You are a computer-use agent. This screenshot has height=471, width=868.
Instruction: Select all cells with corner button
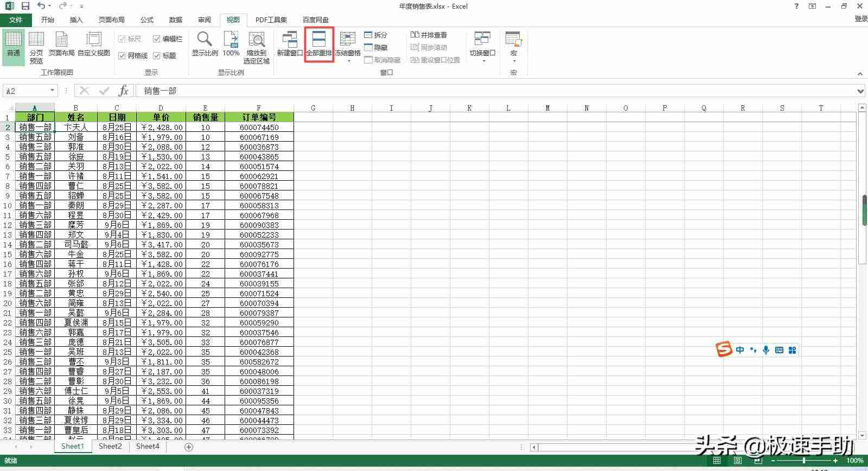pyautogui.click(x=8, y=107)
